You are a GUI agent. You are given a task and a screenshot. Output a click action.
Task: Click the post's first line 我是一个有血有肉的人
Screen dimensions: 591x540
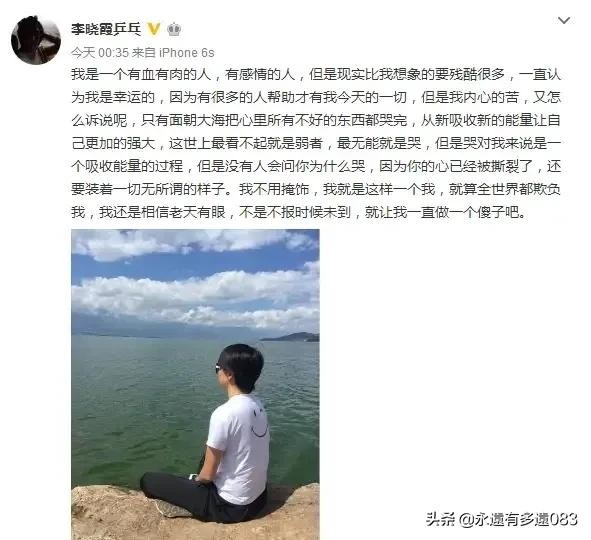click(141, 74)
